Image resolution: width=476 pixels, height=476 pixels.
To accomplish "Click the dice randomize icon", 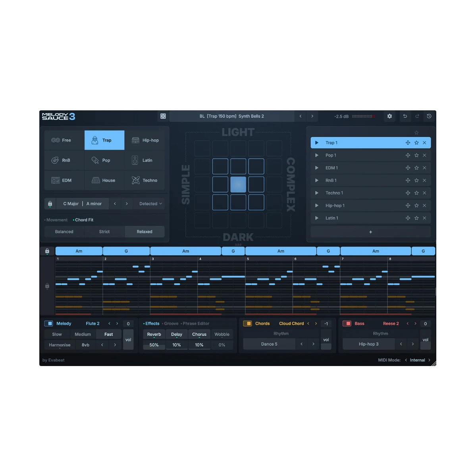I will tap(163, 116).
